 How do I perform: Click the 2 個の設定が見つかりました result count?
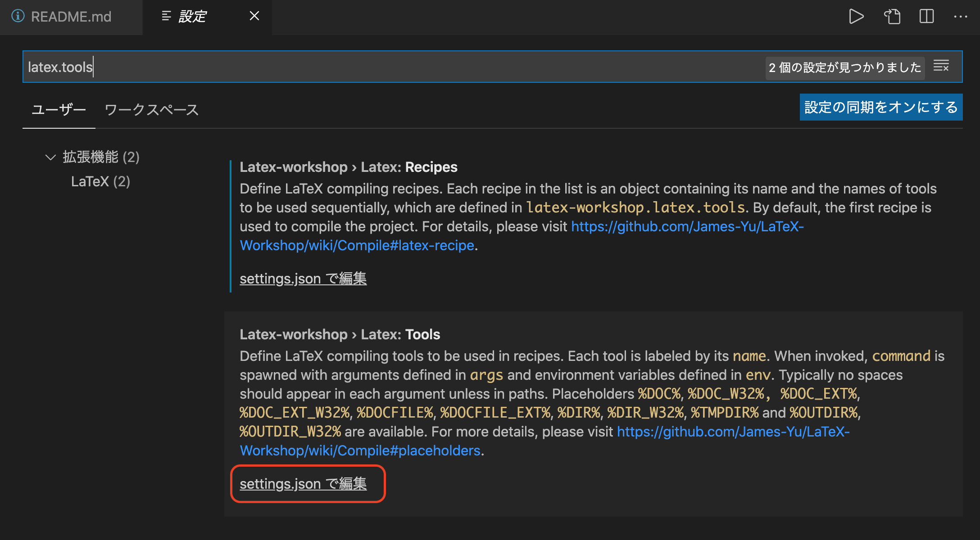(845, 67)
